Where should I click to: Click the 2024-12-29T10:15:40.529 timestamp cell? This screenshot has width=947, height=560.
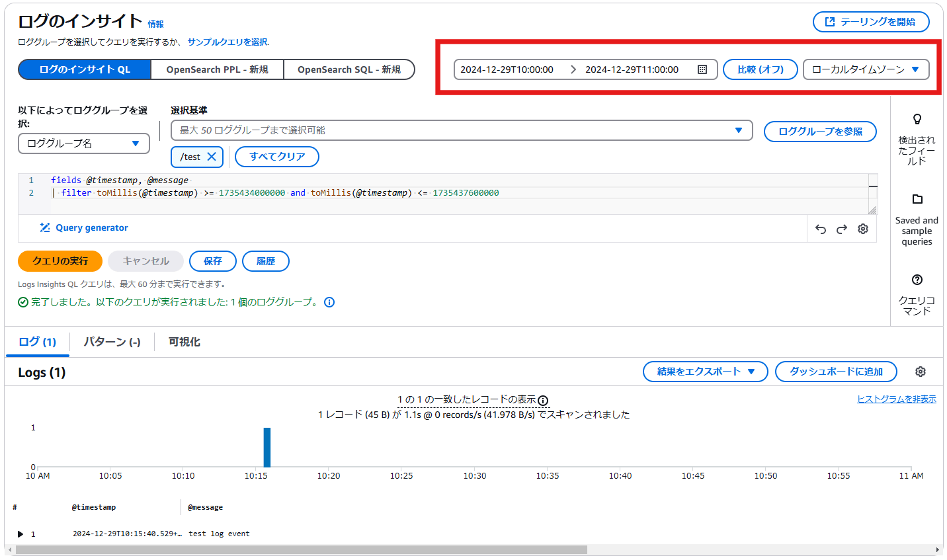(x=127, y=534)
